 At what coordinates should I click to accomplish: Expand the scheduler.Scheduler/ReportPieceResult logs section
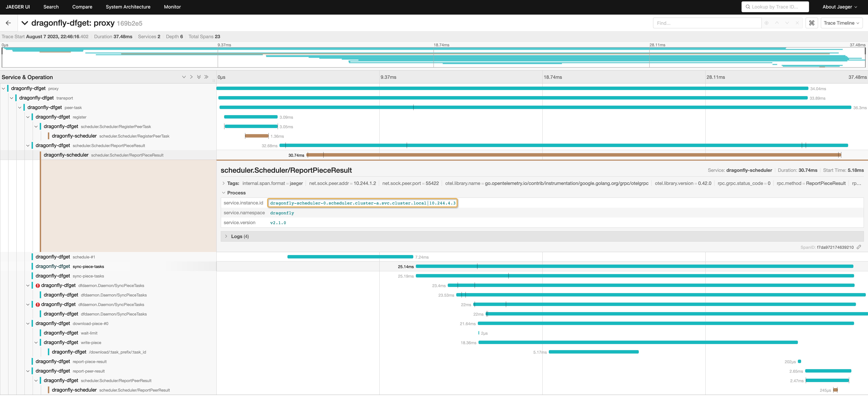click(x=226, y=236)
